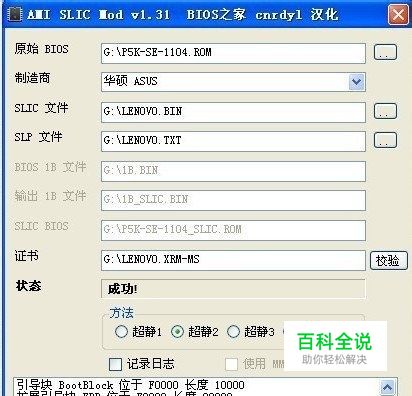Browse for the SLP 文件
Screen dimensions: 412x396
coord(385,140)
